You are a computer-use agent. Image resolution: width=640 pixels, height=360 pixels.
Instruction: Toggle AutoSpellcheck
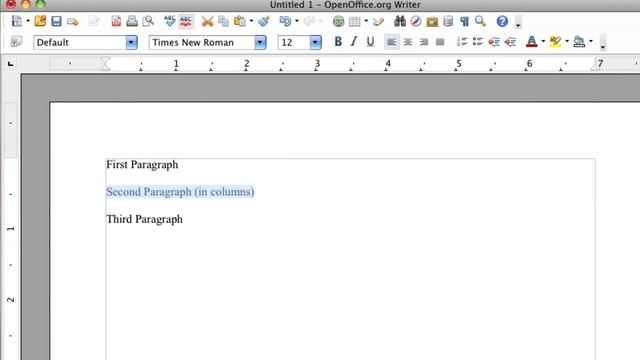(x=186, y=21)
